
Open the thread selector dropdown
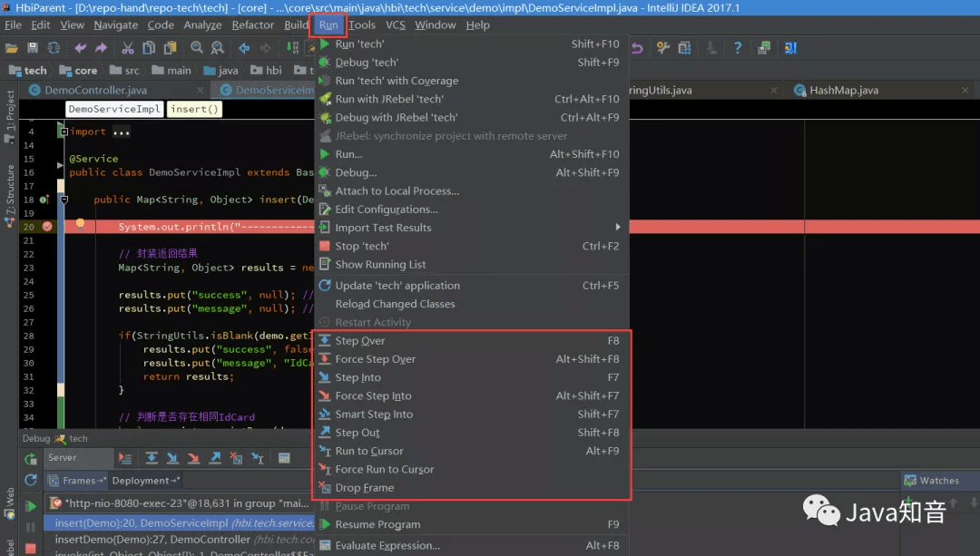[178, 502]
